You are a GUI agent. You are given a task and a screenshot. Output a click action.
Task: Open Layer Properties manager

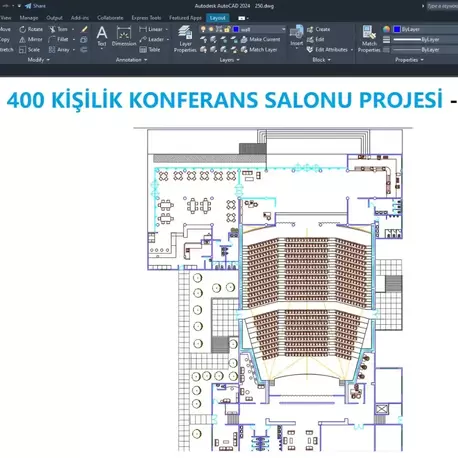point(185,39)
